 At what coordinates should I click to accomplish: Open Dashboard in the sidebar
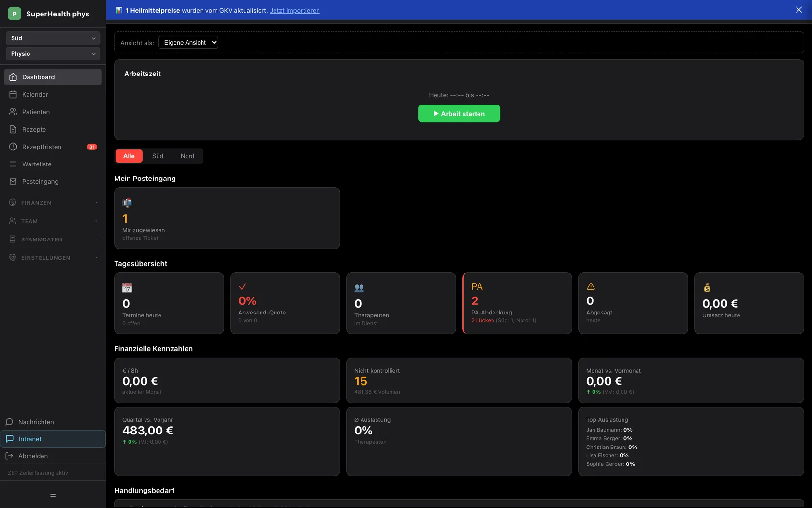[53, 77]
